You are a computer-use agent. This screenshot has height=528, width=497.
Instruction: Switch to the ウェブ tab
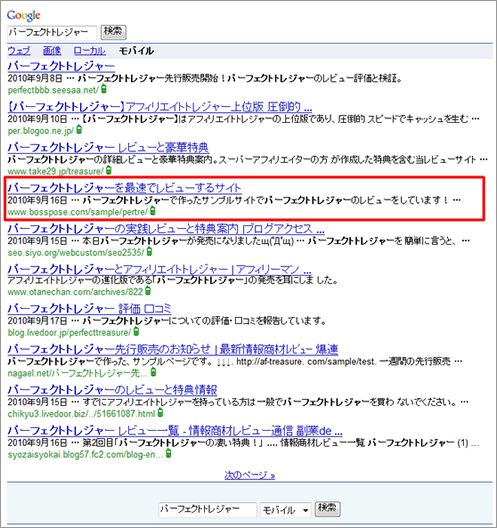pos(19,51)
